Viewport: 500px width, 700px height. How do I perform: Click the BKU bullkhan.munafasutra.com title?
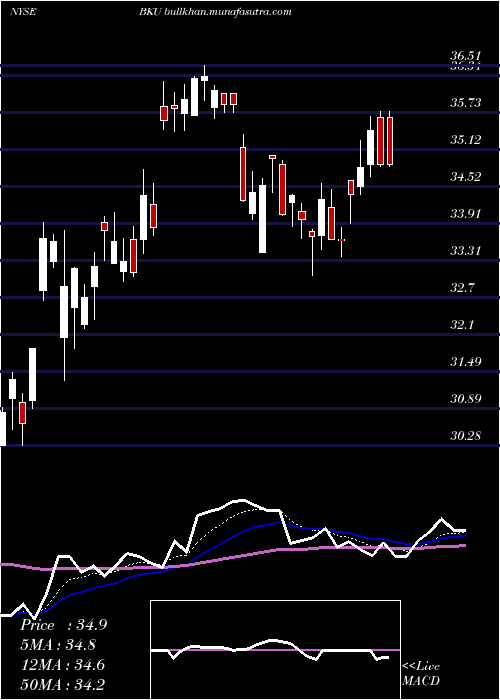216,12
